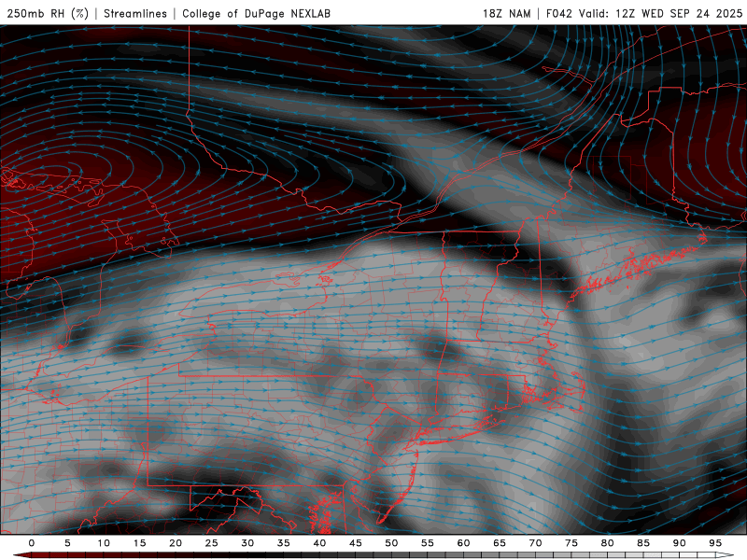Image resolution: width=747 pixels, height=560 pixels.
Task: Select the '50' legend number
Action: click(391, 543)
